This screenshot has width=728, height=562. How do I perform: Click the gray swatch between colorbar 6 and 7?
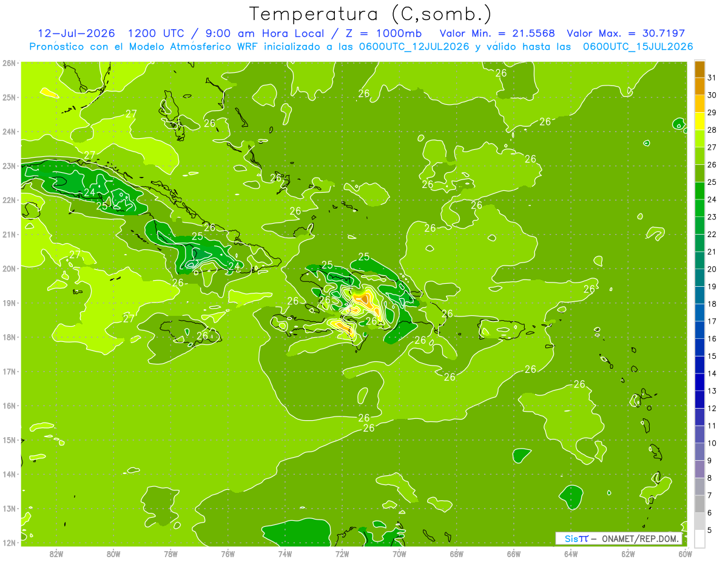(699, 504)
